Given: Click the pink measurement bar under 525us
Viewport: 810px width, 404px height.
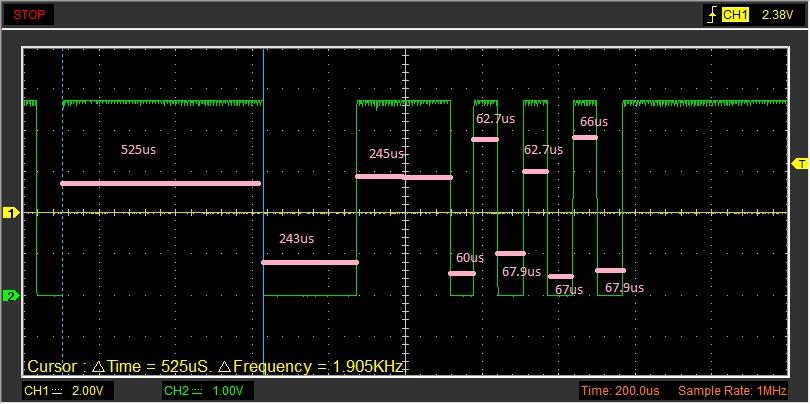Looking at the screenshot, I should [161, 183].
